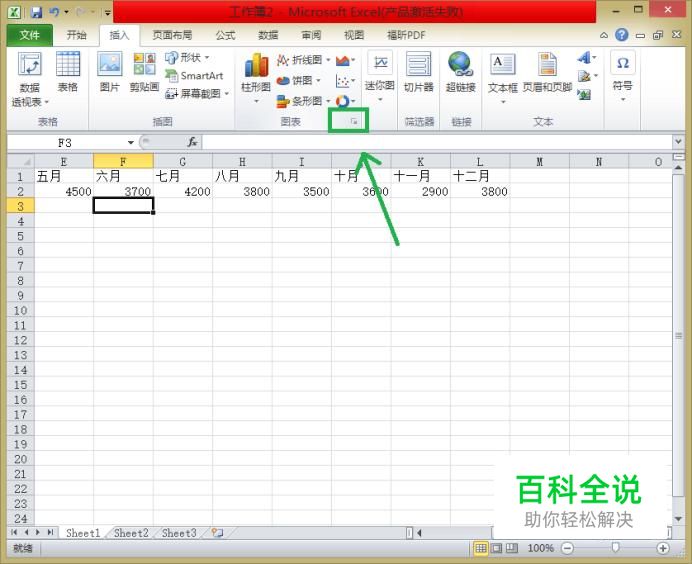The image size is (692, 564).
Task: Switch to Sheet2
Action: [x=131, y=533]
